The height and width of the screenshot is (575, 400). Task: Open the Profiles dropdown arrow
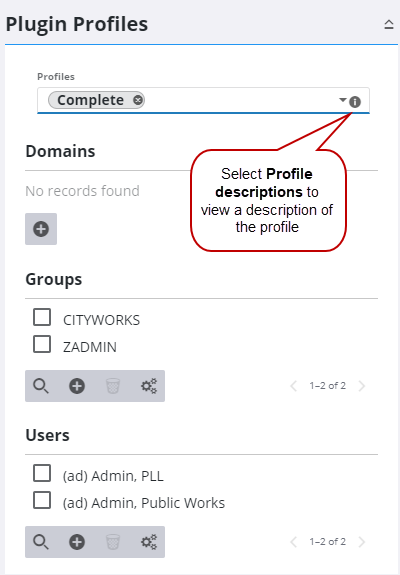343,100
